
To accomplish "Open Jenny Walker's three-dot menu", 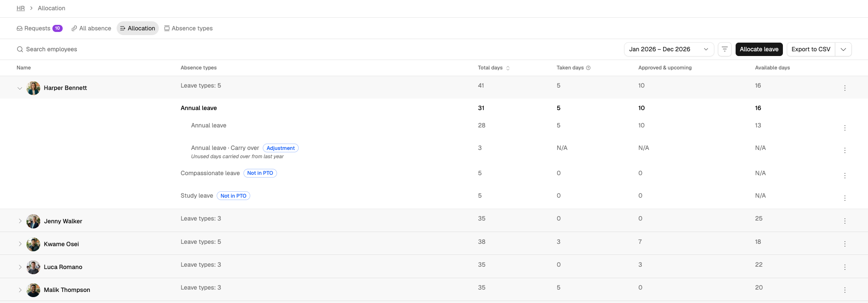I will pos(845,221).
